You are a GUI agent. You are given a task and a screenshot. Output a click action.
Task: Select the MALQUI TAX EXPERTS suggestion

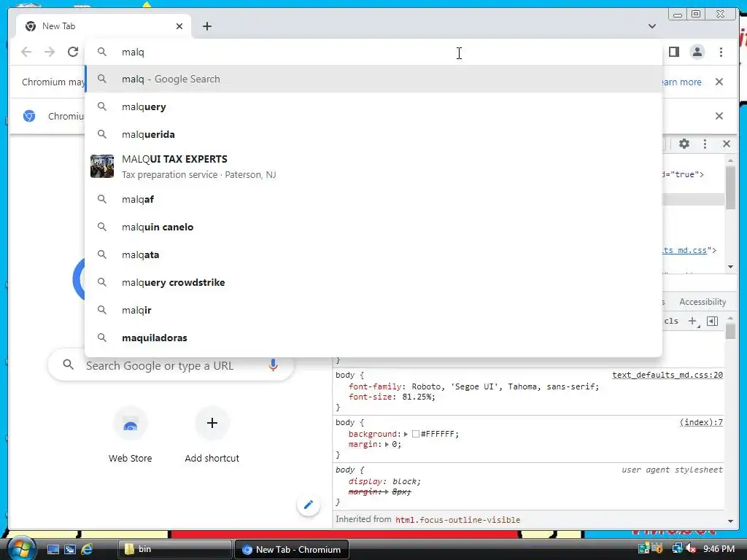[373, 167]
